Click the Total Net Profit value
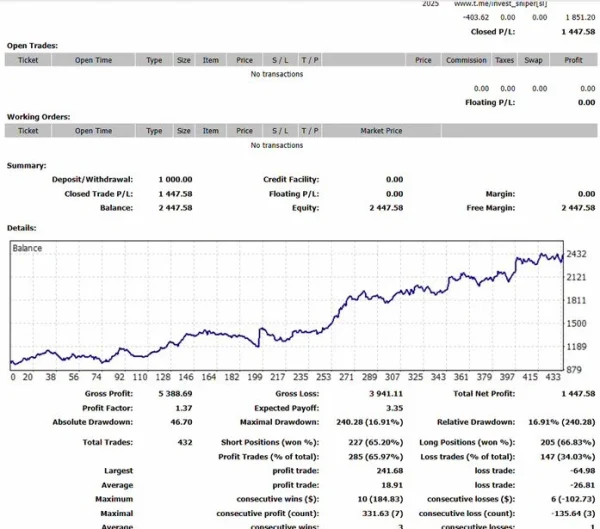Viewport: 600px width, 529px height. click(578, 395)
